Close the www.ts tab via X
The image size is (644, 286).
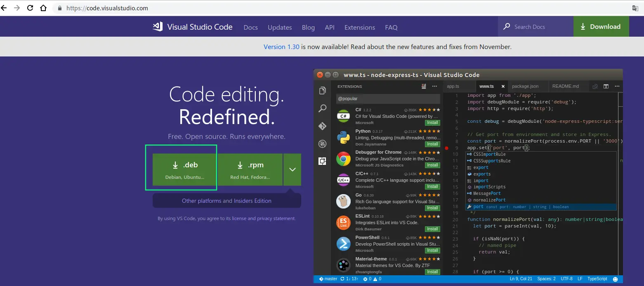tap(503, 87)
